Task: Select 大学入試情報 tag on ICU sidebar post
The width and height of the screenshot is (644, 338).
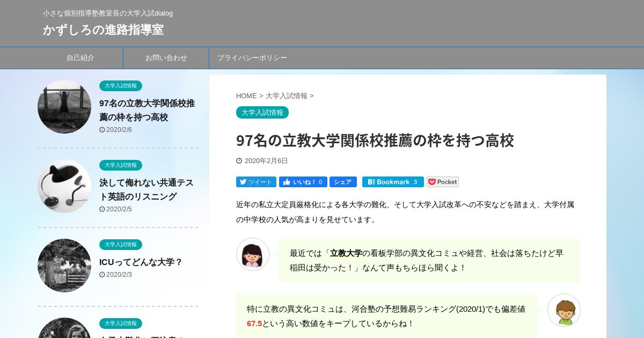Action: 121,245
